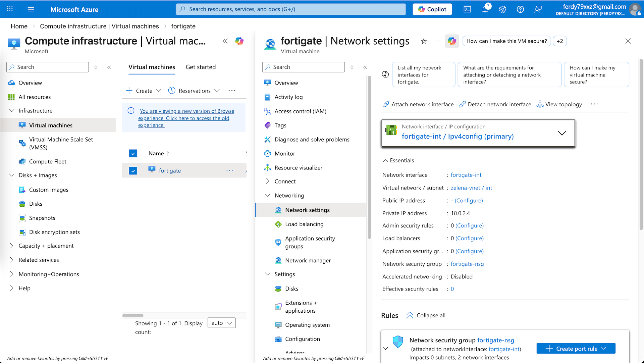Click the horizontal scrollbar under VM list

(x=133, y=316)
